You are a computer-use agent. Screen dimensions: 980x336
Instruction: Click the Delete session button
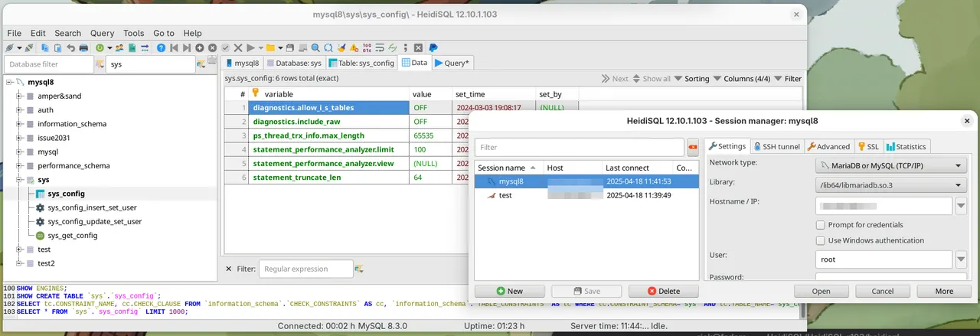[664, 291]
